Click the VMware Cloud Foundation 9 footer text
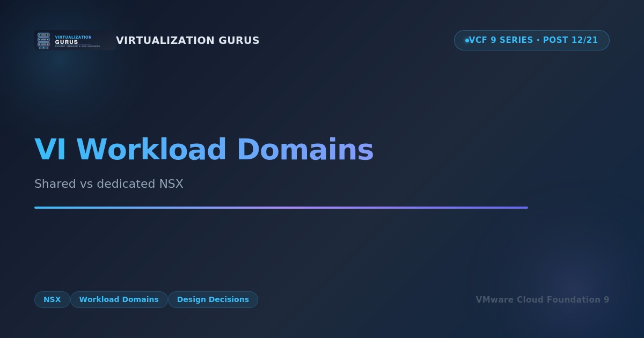The height and width of the screenshot is (338, 644). (543, 300)
